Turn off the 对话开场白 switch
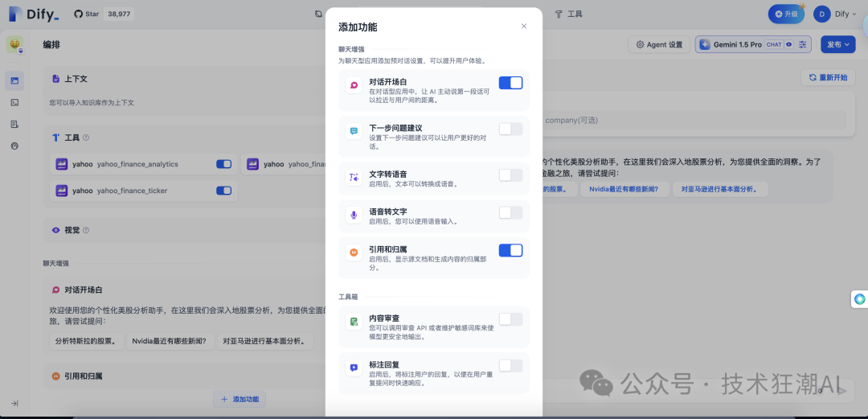 510,83
